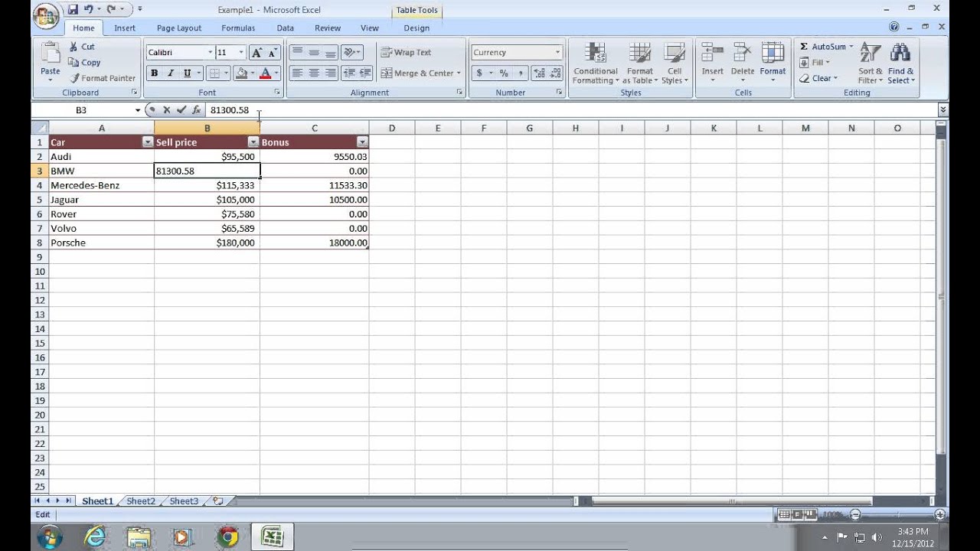Open the AutoSum dropdown arrow
980x551 pixels.
pos(851,47)
